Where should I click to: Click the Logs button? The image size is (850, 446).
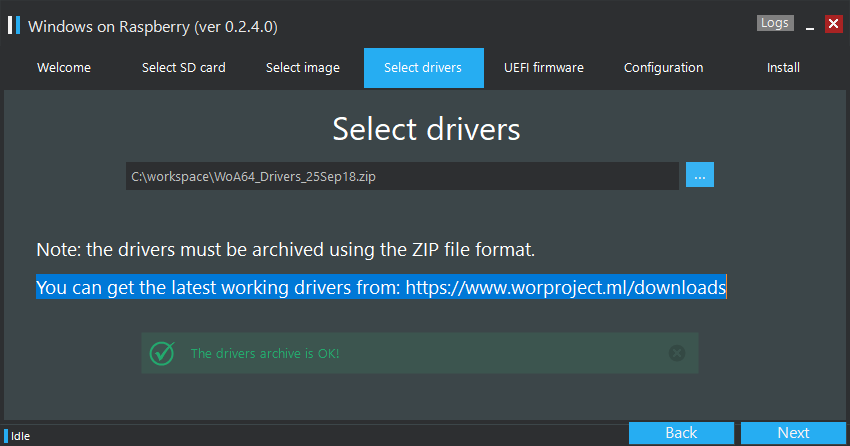[775, 23]
